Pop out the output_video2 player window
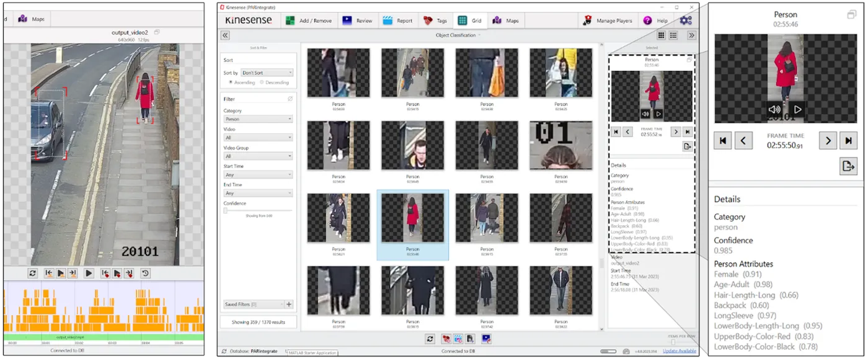The width and height of the screenshot is (868, 358). (x=157, y=32)
